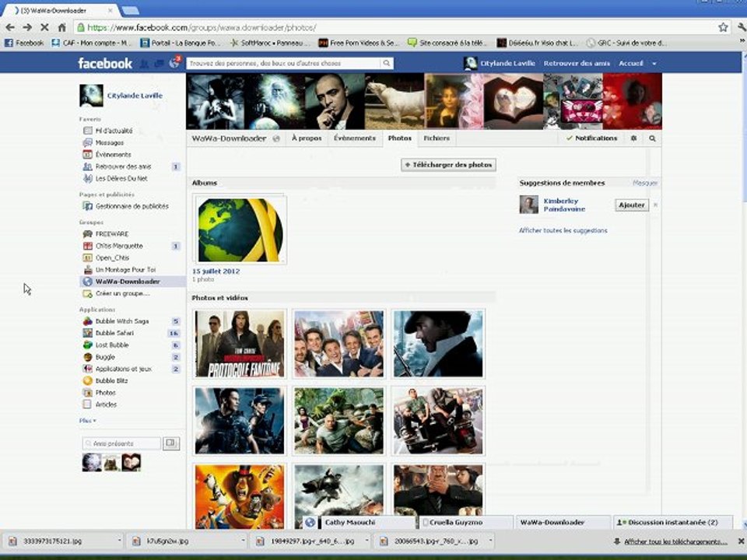Open the WaWa-Downloader browser tab

pos(60,10)
